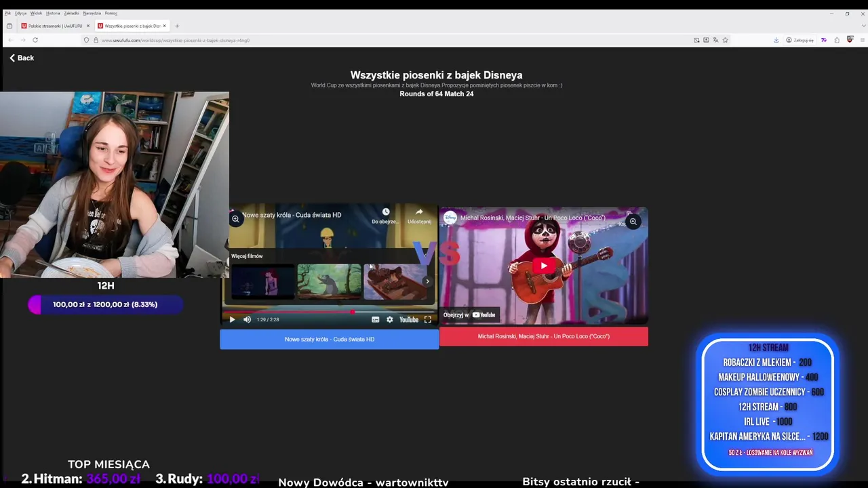Start the Coco video with red play button
Viewport: 868px width, 488px height.
(x=543, y=266)
